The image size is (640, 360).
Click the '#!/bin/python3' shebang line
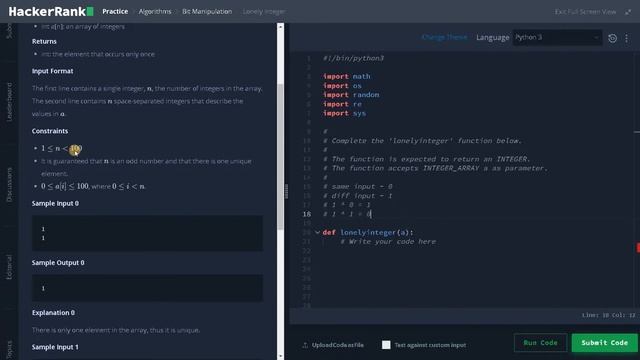click(353, 58)
